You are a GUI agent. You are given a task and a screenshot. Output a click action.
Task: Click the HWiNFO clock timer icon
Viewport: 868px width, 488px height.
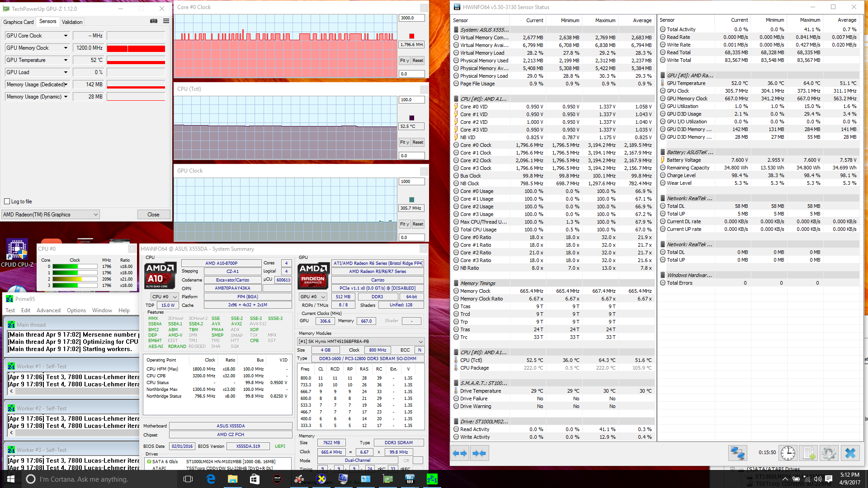[x=788, y=453]
